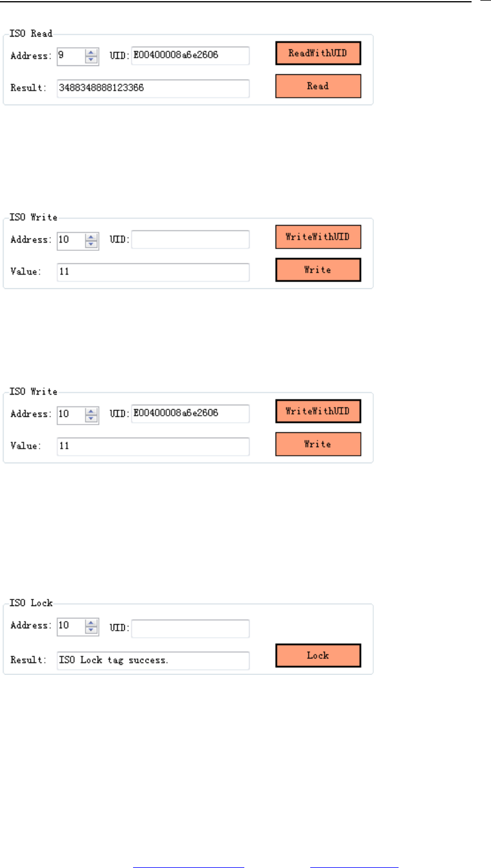This screenshot has height=868, width=491.
Task: Select the Result field reading ISO Lock tag success
Action: click(153, 661)
